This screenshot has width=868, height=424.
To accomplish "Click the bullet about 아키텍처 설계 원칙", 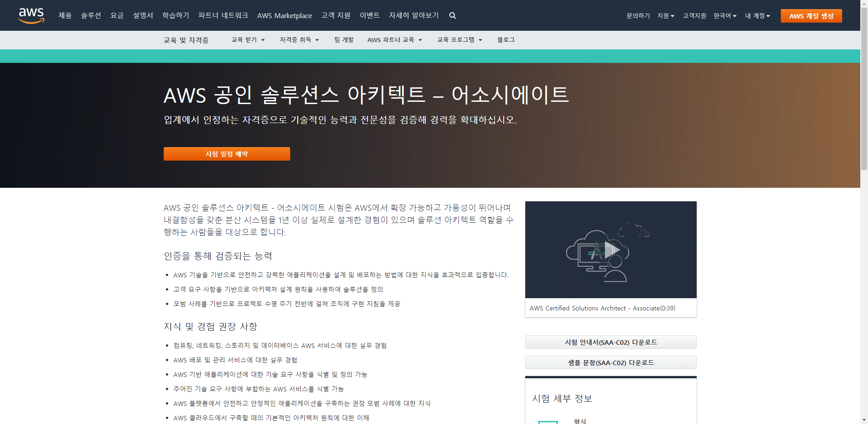I will 278,289.
